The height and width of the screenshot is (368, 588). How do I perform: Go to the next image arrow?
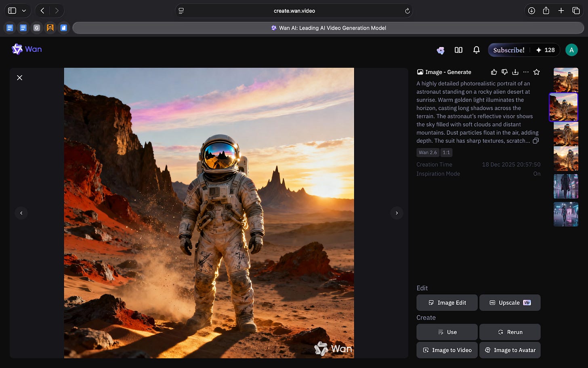click(x=397, y=213)
